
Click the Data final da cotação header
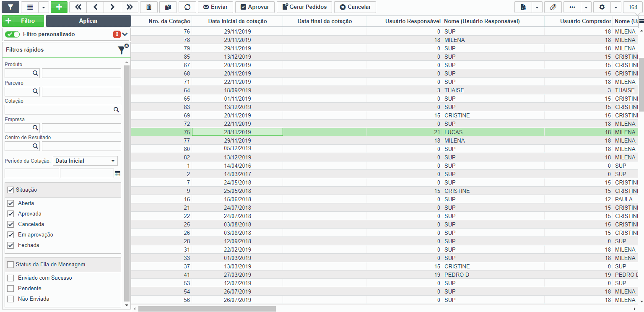[325, 21]
